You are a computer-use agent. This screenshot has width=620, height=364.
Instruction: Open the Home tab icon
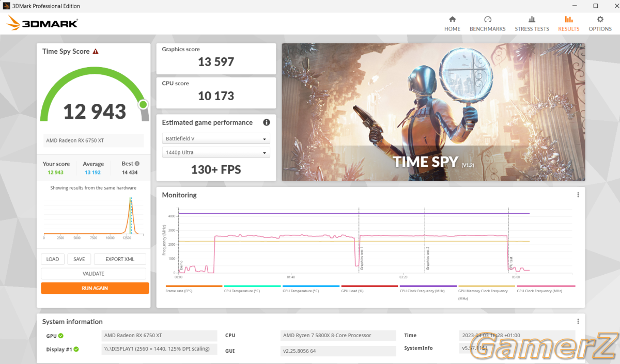click(x=452, y=19)
